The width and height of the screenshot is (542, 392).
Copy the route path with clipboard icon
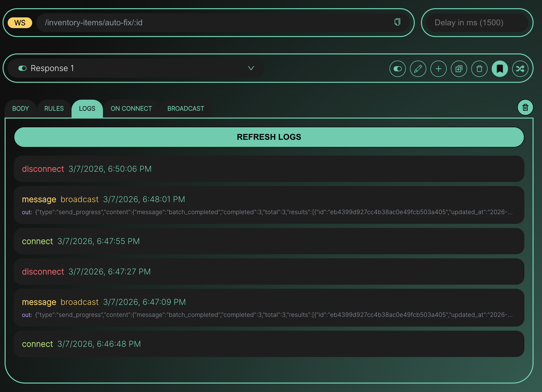(397, 22)
